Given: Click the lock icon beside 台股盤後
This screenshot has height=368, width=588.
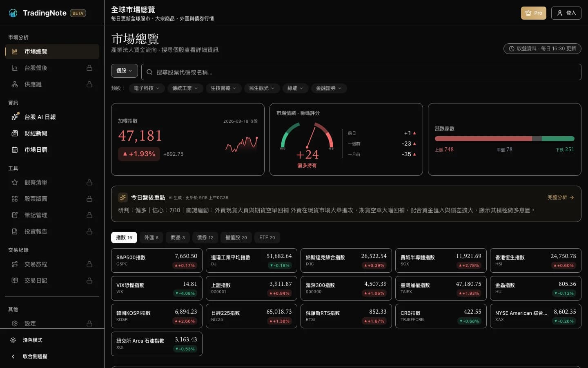Looking at the screenshot, I should [89, 68].
